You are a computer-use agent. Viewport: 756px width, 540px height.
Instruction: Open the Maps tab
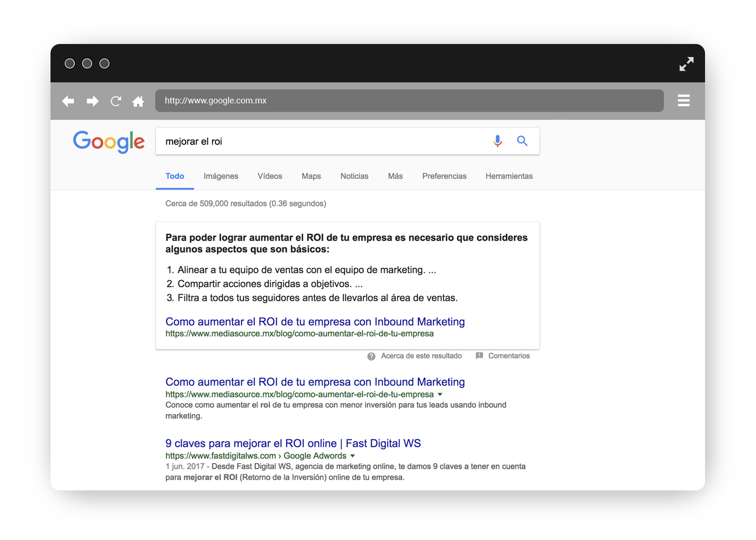click(311, 176)
